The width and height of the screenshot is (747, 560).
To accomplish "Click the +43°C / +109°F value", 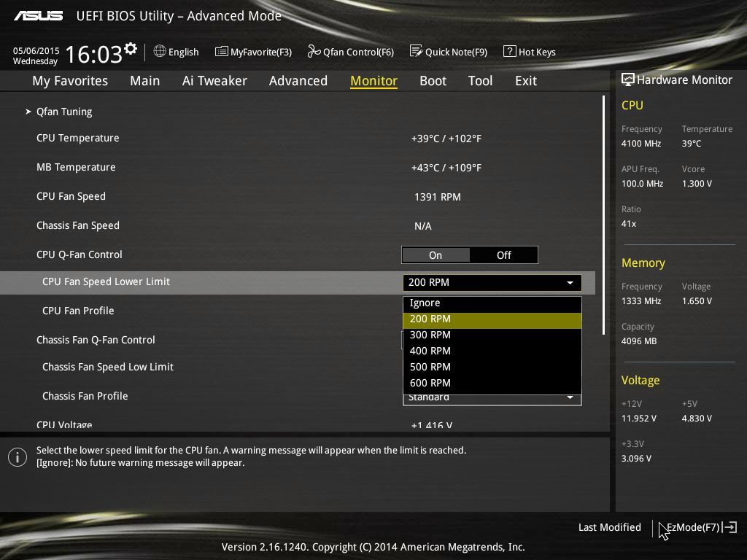I will click(x=446, y=168).
